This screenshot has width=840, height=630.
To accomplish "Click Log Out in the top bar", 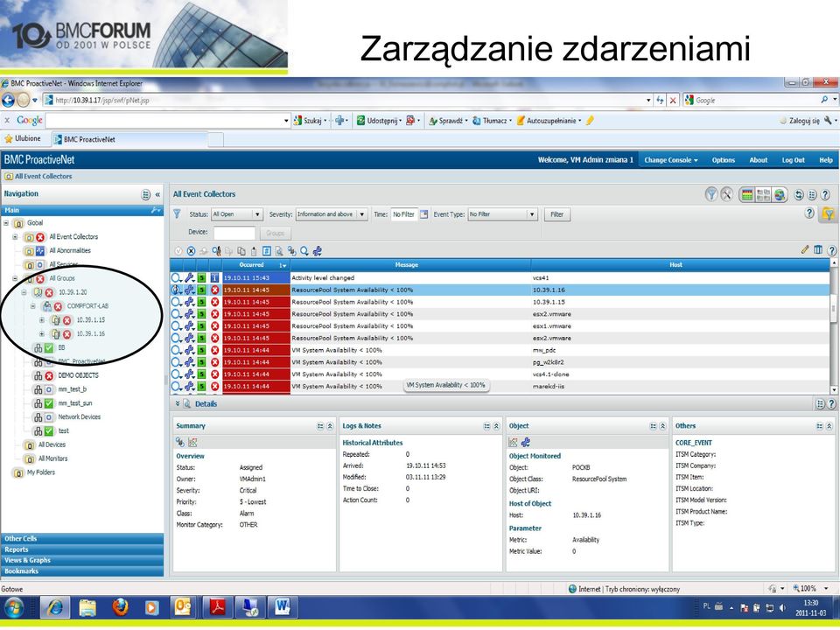I will (x=793, y=160).
